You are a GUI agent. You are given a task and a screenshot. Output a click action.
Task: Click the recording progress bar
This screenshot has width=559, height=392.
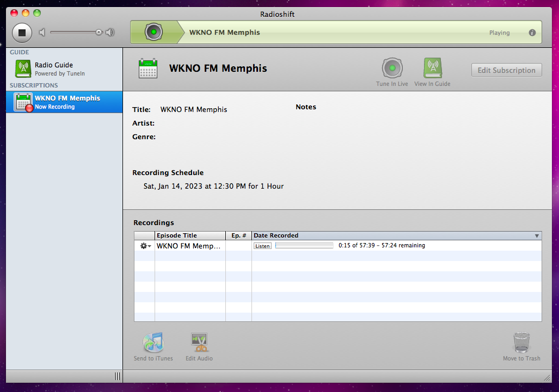(304, 246)
